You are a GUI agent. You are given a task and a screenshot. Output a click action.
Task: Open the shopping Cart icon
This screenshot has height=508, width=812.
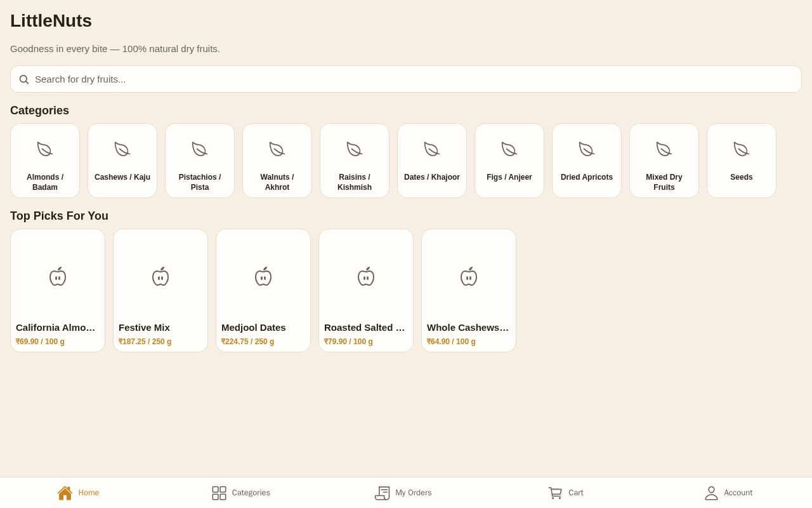click(555, 493)
